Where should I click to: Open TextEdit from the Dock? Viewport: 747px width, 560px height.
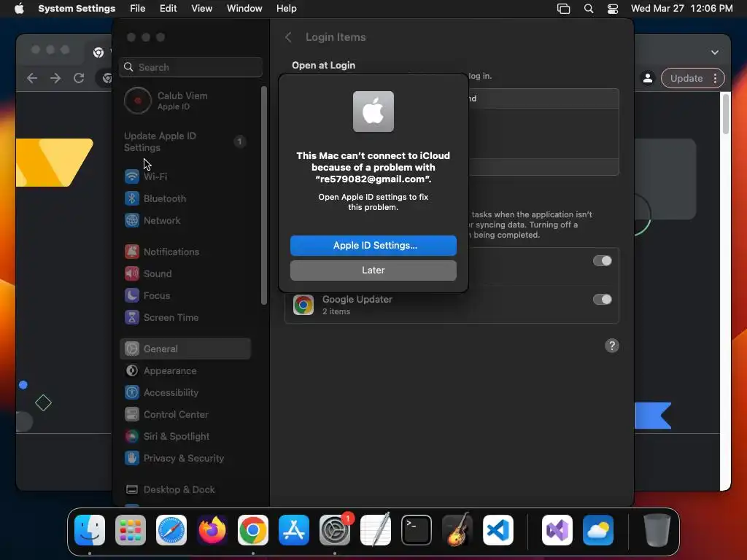coord(376,530)
